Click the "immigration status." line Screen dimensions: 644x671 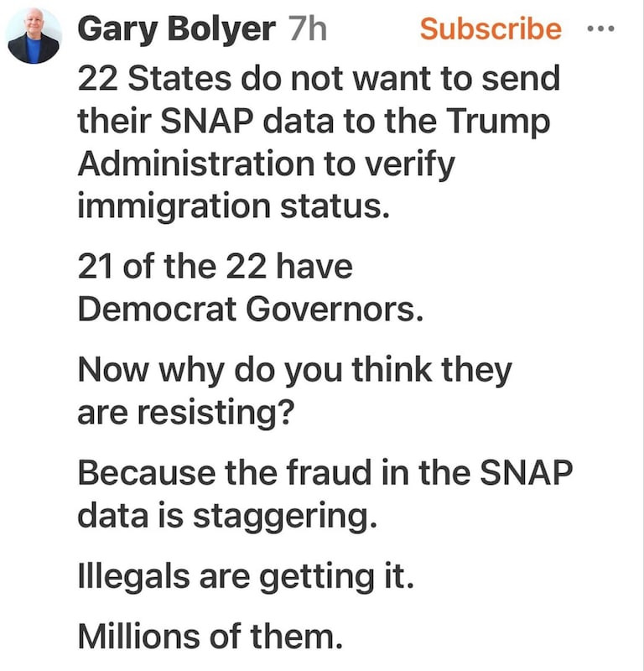(x=234, y=204)
